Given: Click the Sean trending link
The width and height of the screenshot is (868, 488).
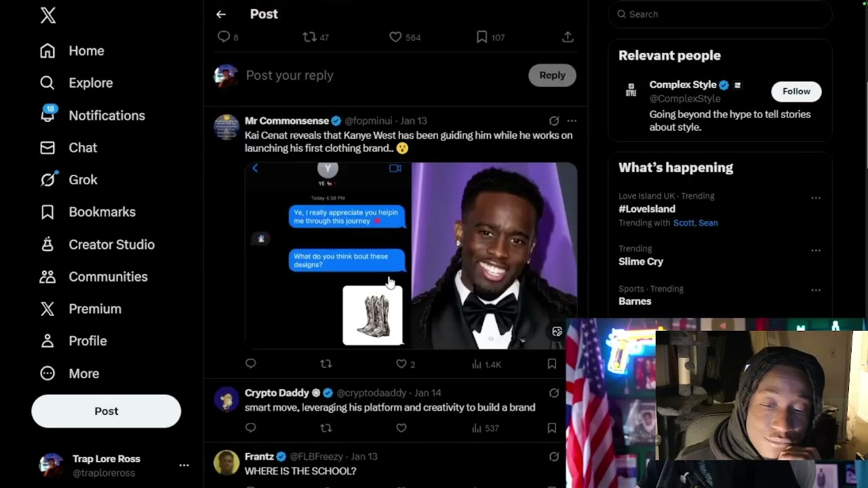Looking at the screenshot, I should 708,223.
